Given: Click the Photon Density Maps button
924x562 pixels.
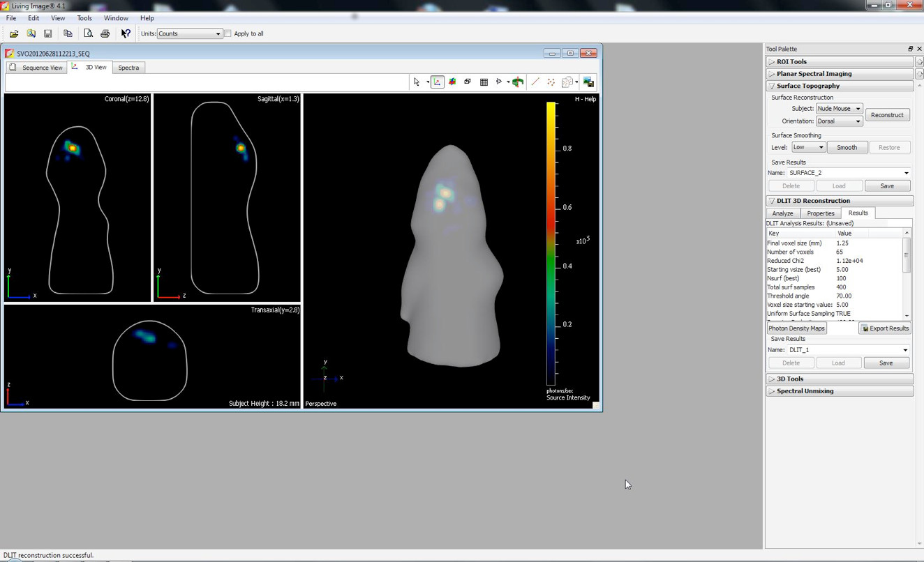Looking at the screenshot, I should (796, 328).
